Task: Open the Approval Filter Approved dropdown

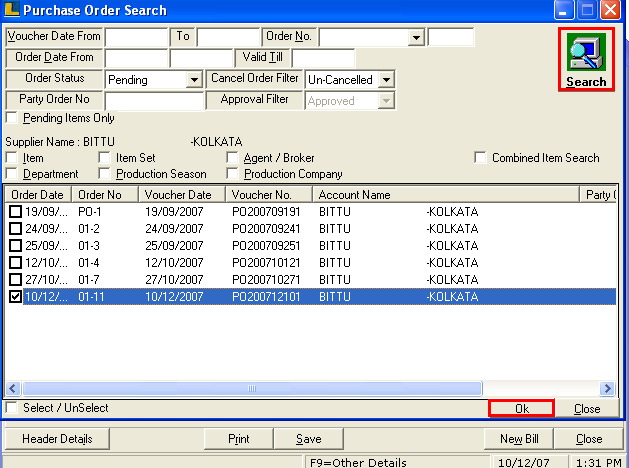Action: click(386, 101)
